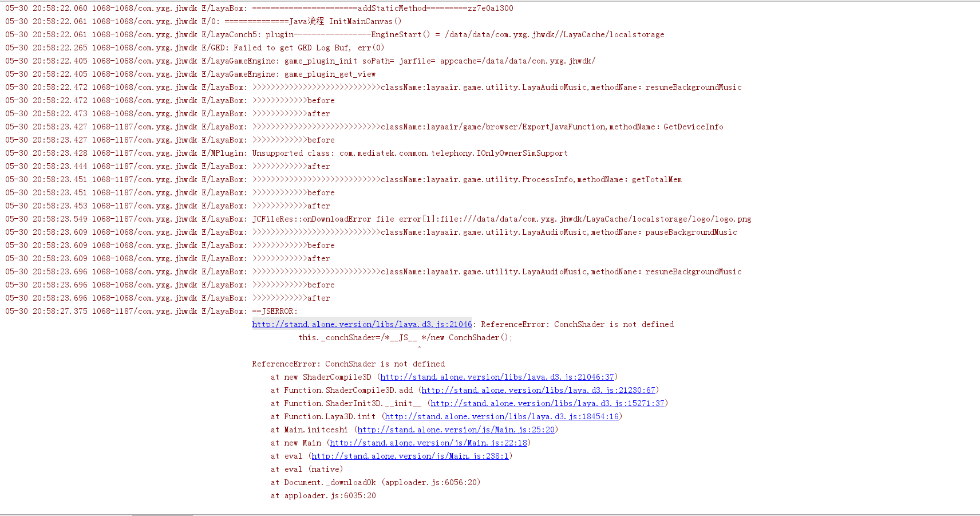Open the highlighted laya.d3.js:21046 link
The height and width of the screenshot is (516, 980).
click(362, 325)
